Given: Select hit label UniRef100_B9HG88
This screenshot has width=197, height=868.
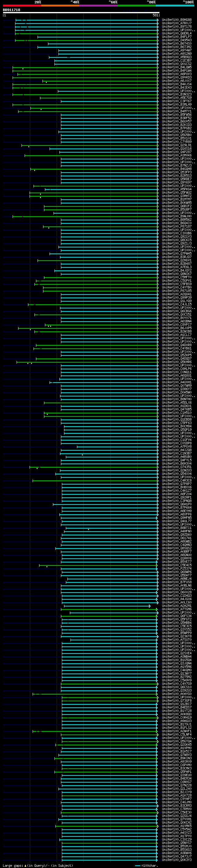Looking at the screenshot, I should (x=177, y=20).
